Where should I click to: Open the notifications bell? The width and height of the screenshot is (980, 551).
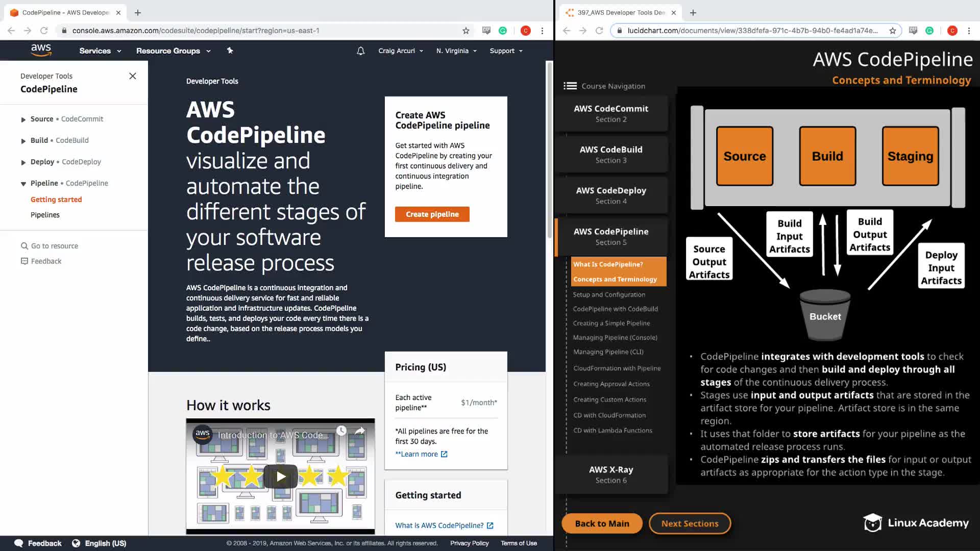coord(360,51)
